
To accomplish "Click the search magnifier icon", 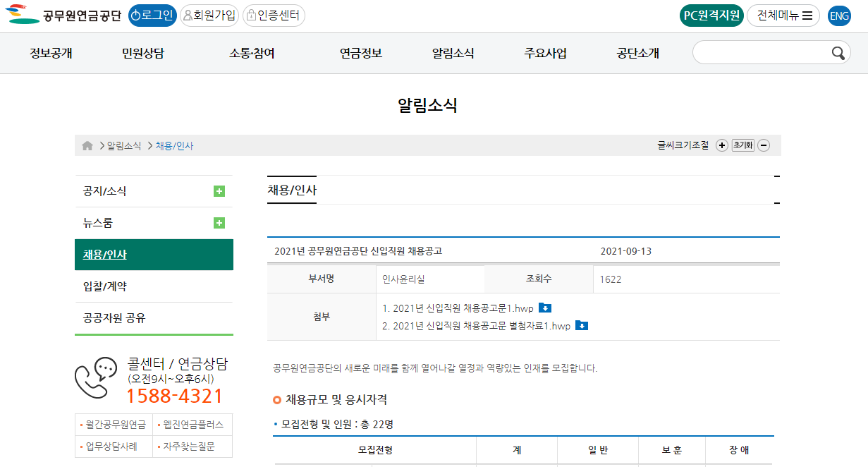I will (x=838, y=53).
